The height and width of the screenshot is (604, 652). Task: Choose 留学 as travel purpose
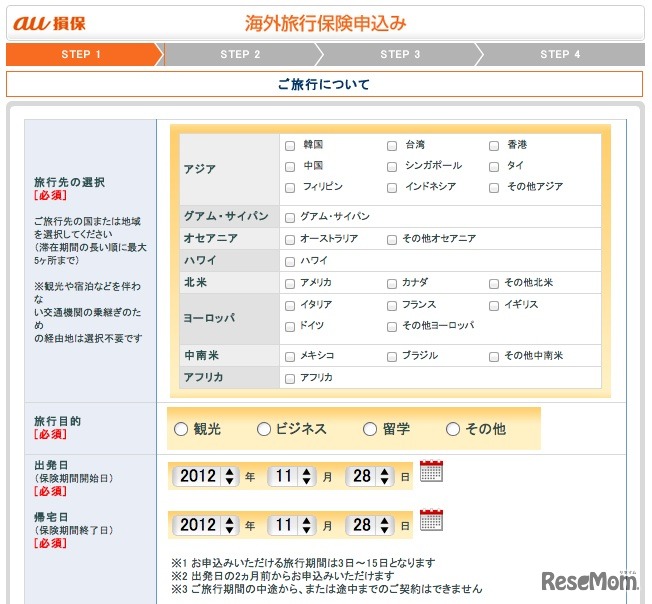coord(370,429)
